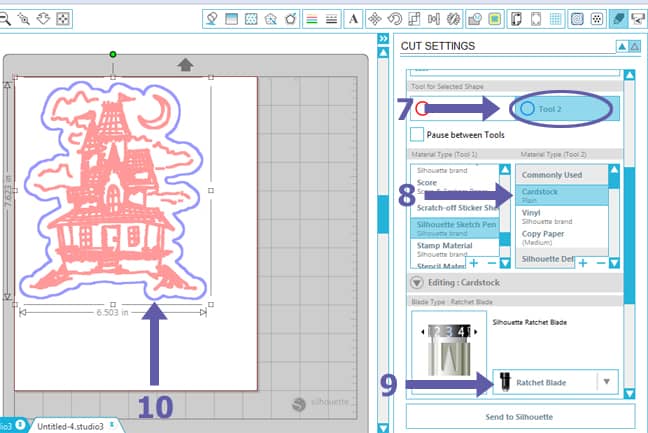Select the Tool 2 radio button
Viewport: 648px width, 433px height.
(527, 109)
